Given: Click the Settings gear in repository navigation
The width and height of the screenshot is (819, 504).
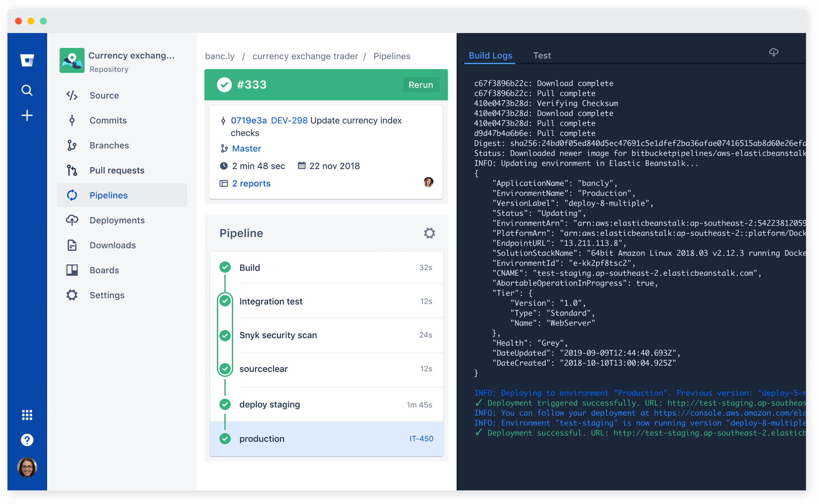Looking at the screenshot, I should (72, 295).
